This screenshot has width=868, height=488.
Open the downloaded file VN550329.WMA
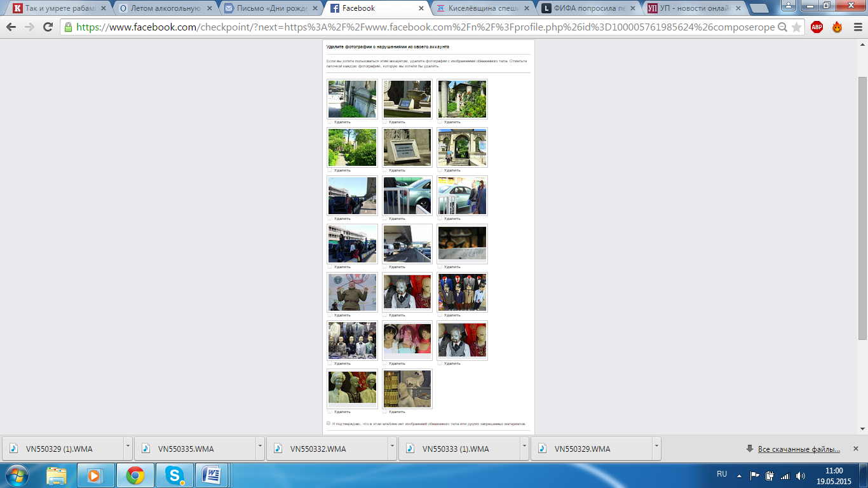pyautogui.click(x=582, y=449)
